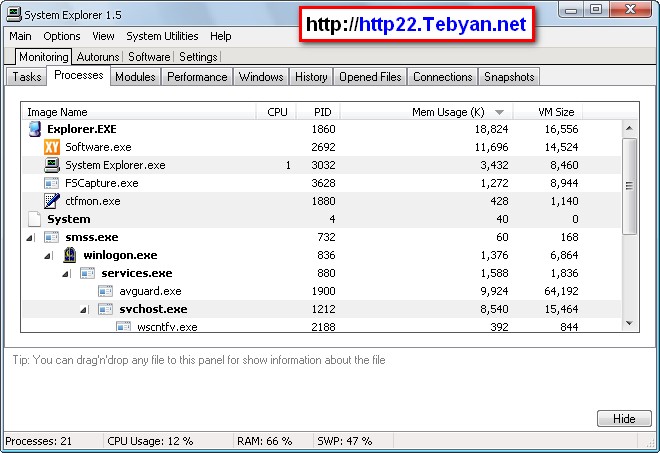
Task: Collapse the smss.exe tree node
Action: 29,238
